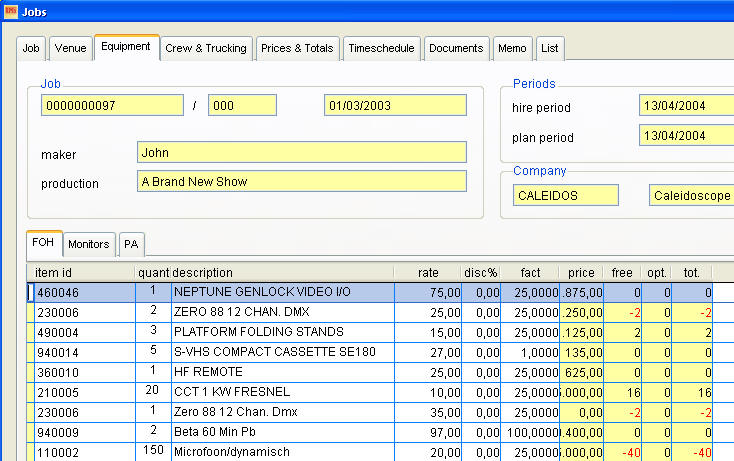Click rate 97,00 in Beta 60 Min Pb row

click(428, 432)
